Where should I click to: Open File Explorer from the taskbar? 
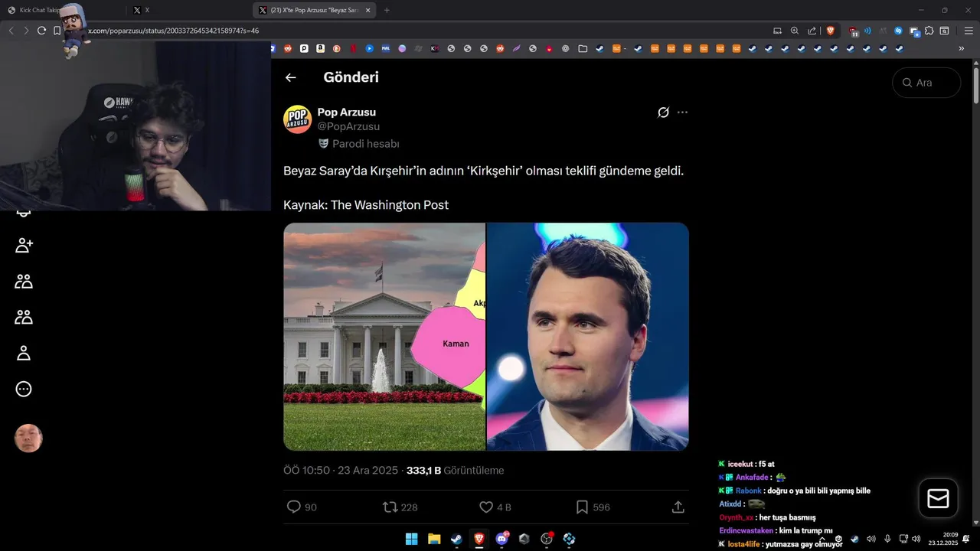tap(433, 539)
